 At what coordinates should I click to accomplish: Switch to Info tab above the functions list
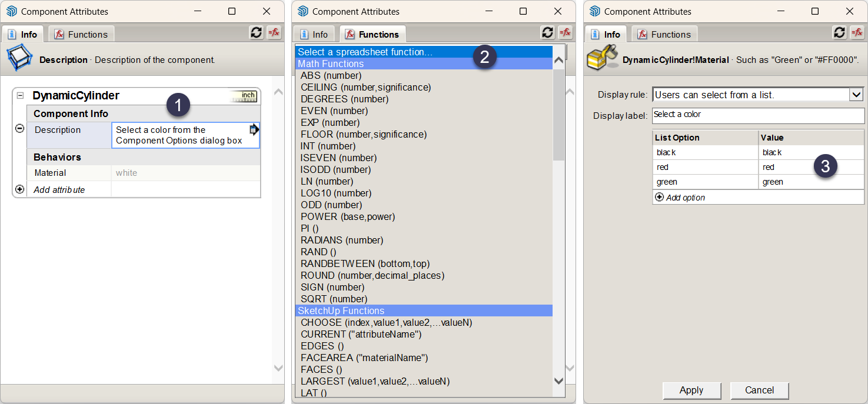[314, 34]
